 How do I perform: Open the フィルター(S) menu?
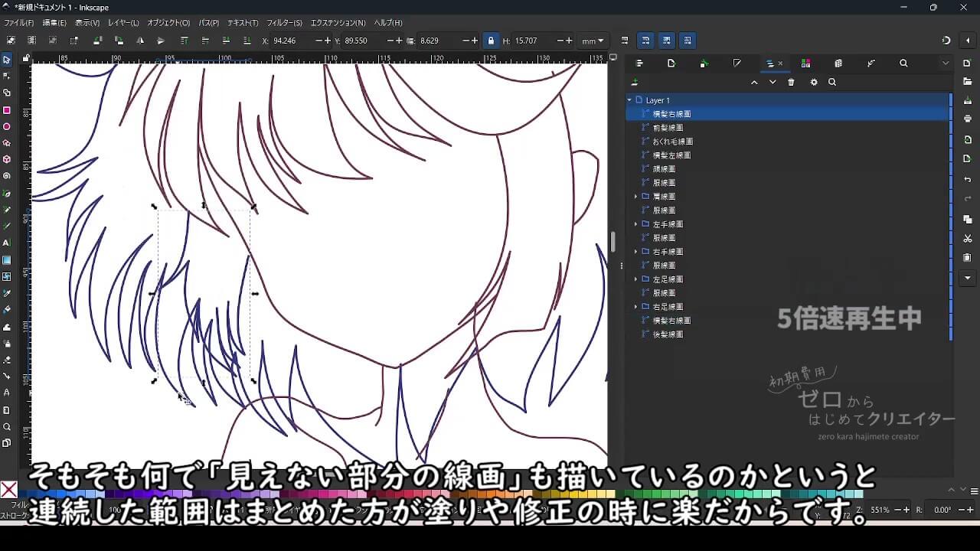coord(284,23)
